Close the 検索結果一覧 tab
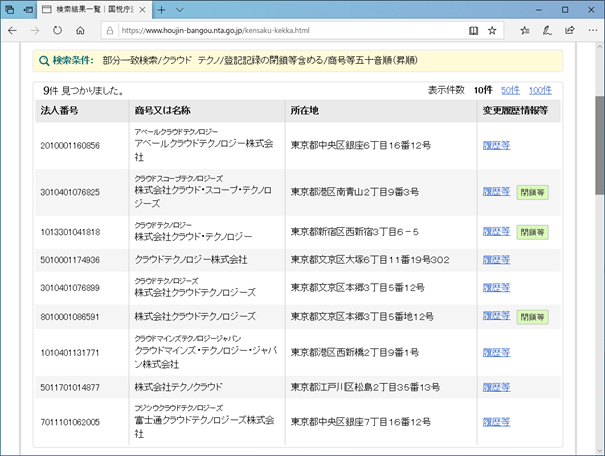 (x=143, y=9)
